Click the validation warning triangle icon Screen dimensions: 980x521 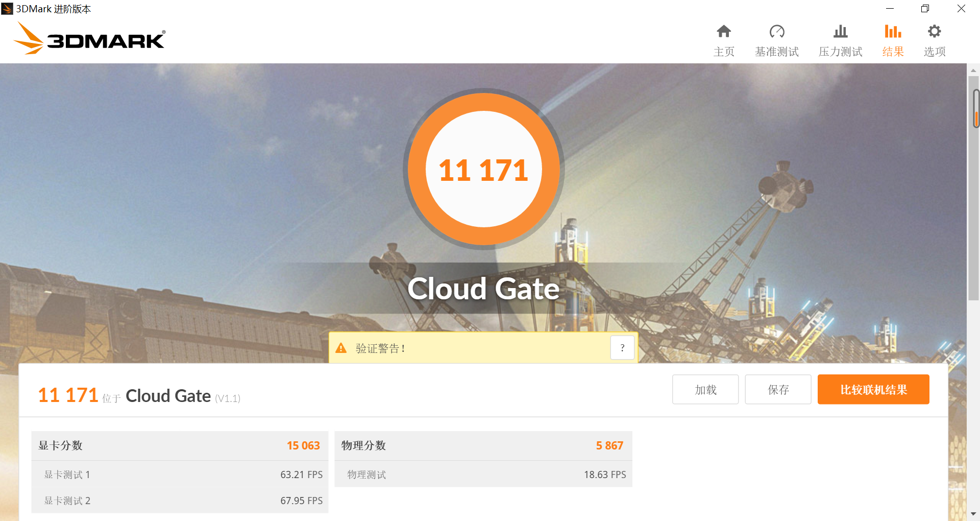(341, 348)
